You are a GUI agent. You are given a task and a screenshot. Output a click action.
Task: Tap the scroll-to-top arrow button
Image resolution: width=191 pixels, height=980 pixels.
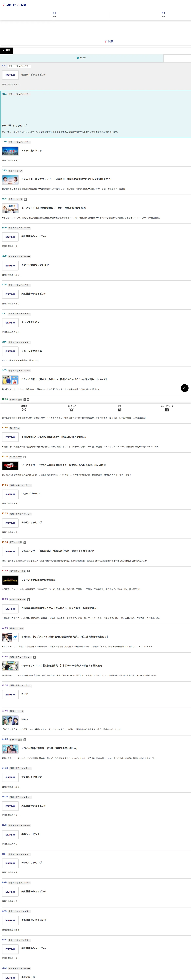(x=184, y=388)
